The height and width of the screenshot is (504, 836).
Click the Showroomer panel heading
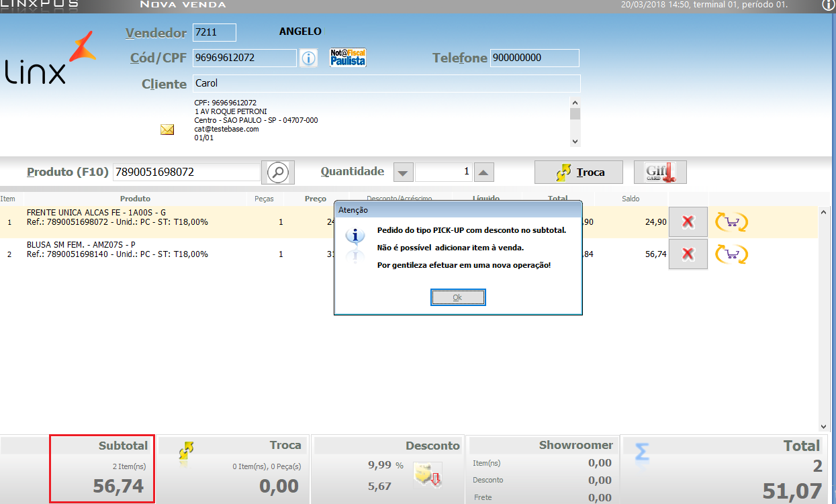click(x=575, y=445)
